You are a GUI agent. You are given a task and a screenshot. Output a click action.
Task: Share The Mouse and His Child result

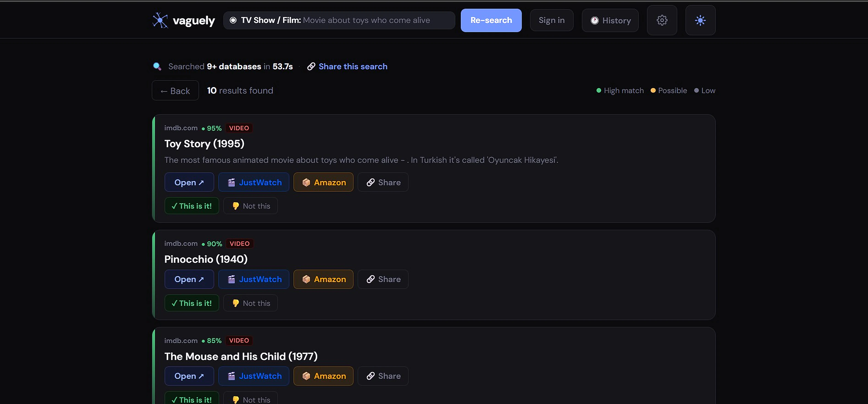(383, 376)
